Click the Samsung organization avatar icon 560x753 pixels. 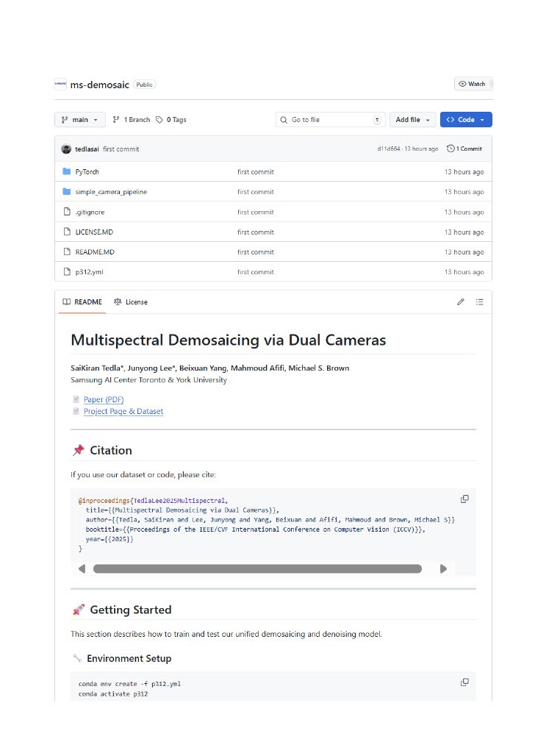tap(60, 84)
